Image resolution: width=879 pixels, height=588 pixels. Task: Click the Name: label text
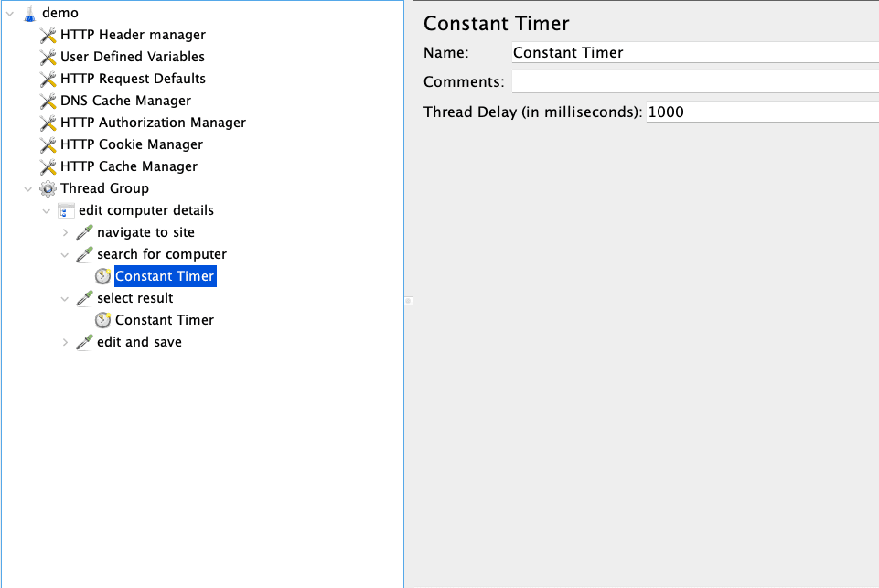click(446, 53)
